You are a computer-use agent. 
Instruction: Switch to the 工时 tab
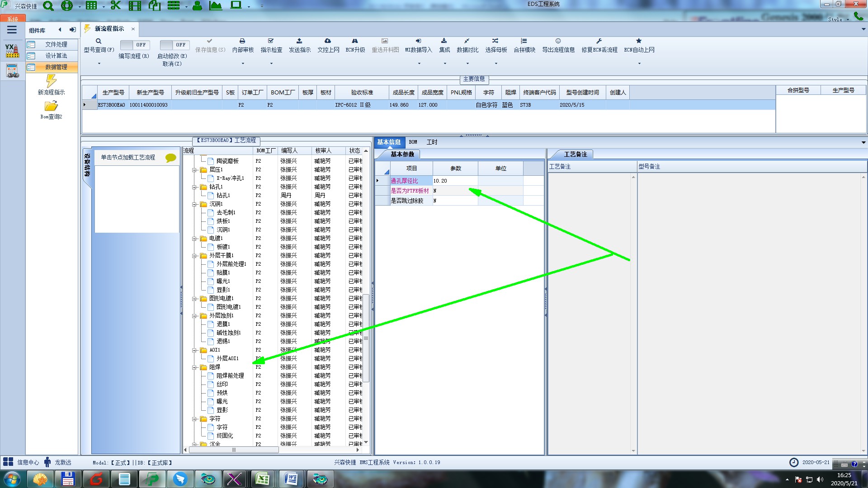[432, 142]
